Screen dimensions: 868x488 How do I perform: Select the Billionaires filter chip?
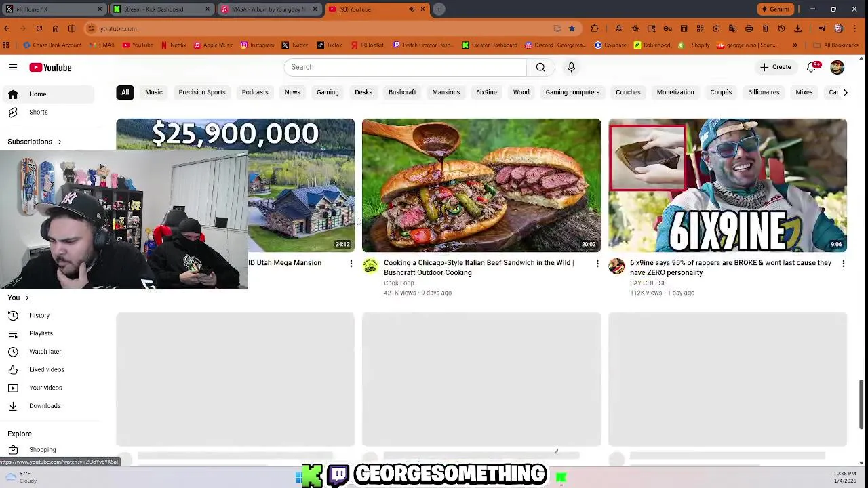(764, 92)
